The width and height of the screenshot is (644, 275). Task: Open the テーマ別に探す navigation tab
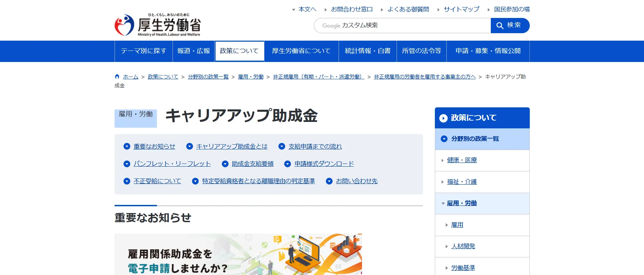coord(144,51)
